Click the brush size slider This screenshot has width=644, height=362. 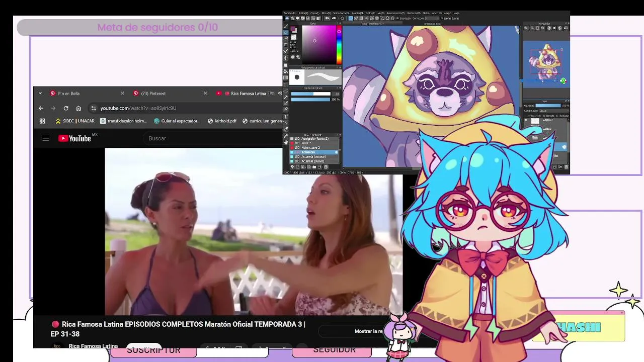pos(310,94)
